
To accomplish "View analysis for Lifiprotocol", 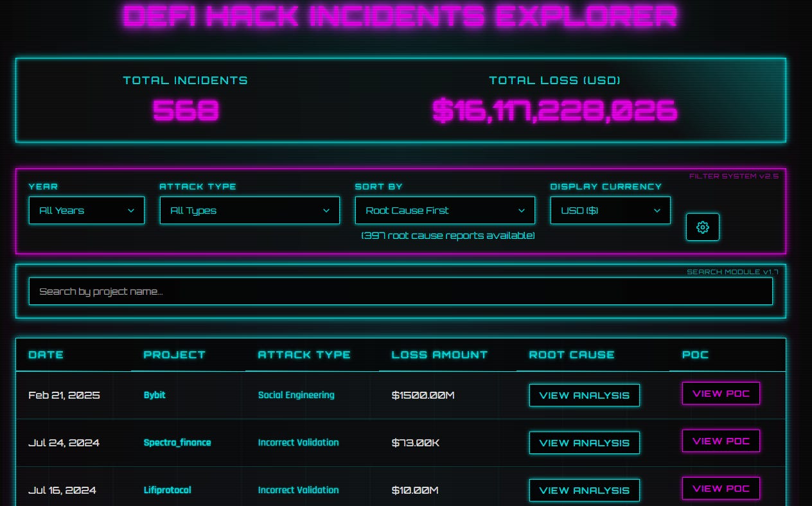I will [585, 490].
